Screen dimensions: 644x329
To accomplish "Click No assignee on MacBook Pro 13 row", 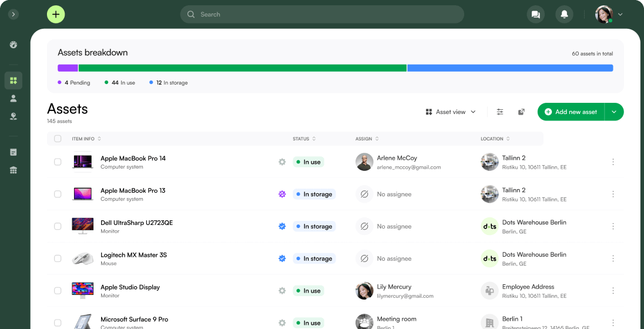I will 394,194.
